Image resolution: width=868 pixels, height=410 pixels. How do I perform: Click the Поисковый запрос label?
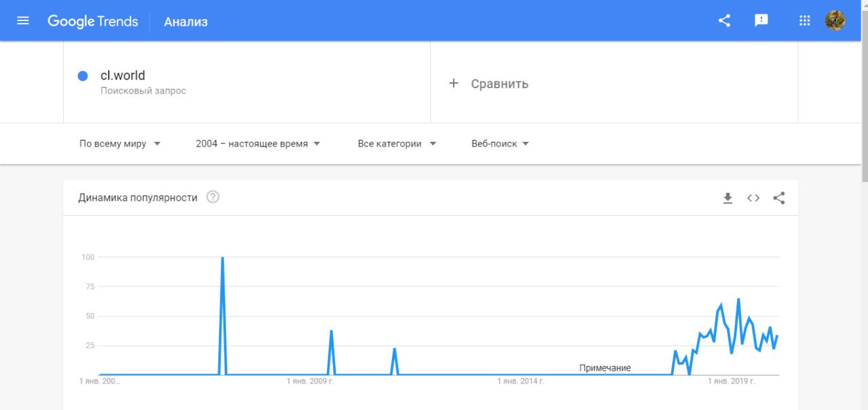point(143,91)
